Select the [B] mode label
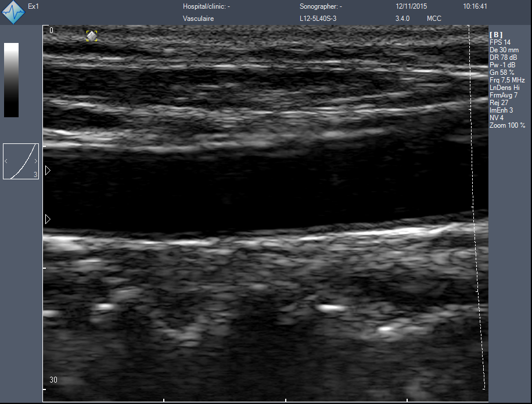This screenshot has width=532, height=404. pyautogui.click(x=496, y=35)
